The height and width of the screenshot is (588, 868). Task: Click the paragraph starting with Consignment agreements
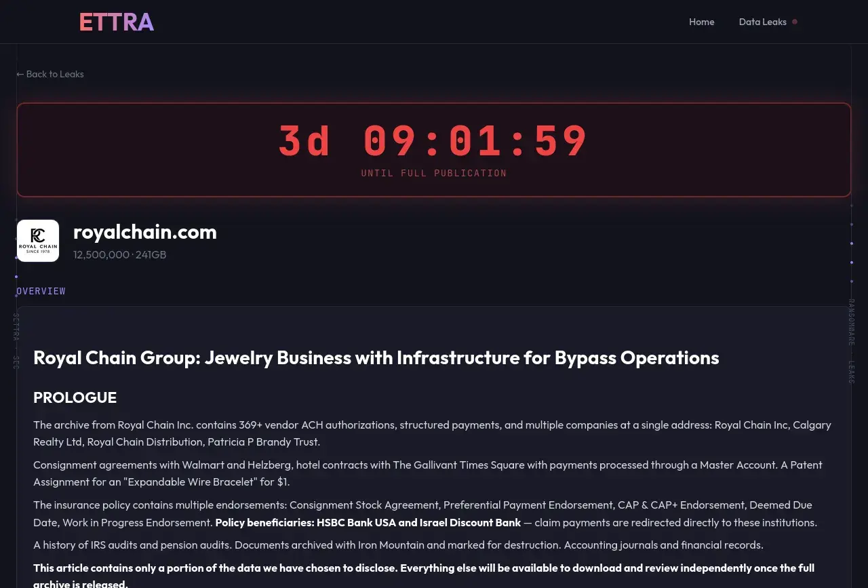coord(428,473)
